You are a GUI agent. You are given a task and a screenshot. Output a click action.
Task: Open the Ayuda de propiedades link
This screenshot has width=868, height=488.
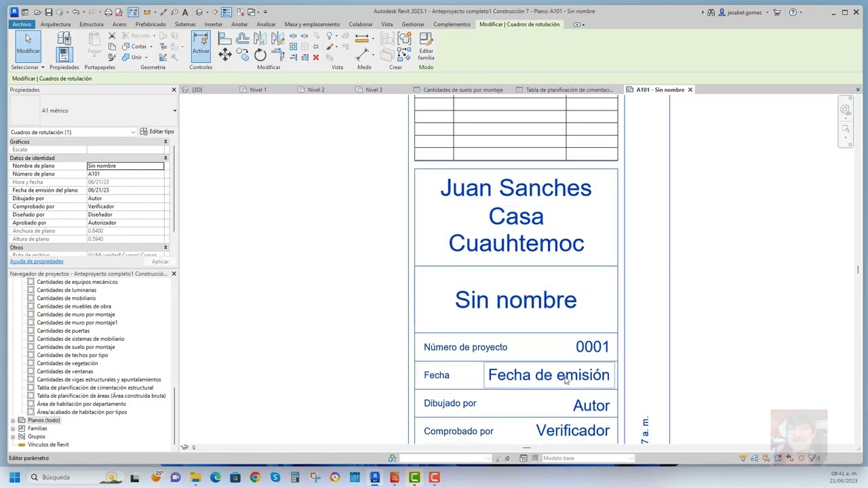tap(37, 261)
